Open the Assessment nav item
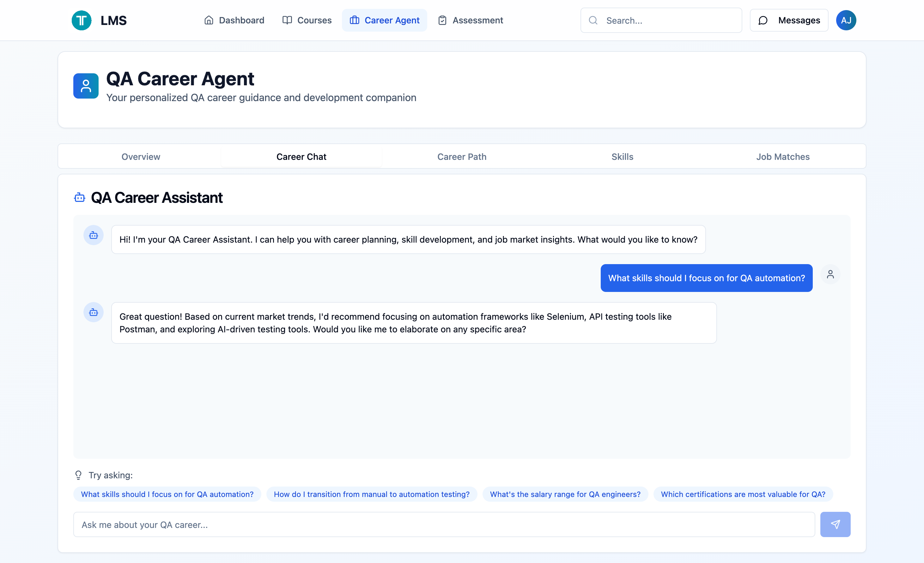The image size is (924, 563). [471, 20]
